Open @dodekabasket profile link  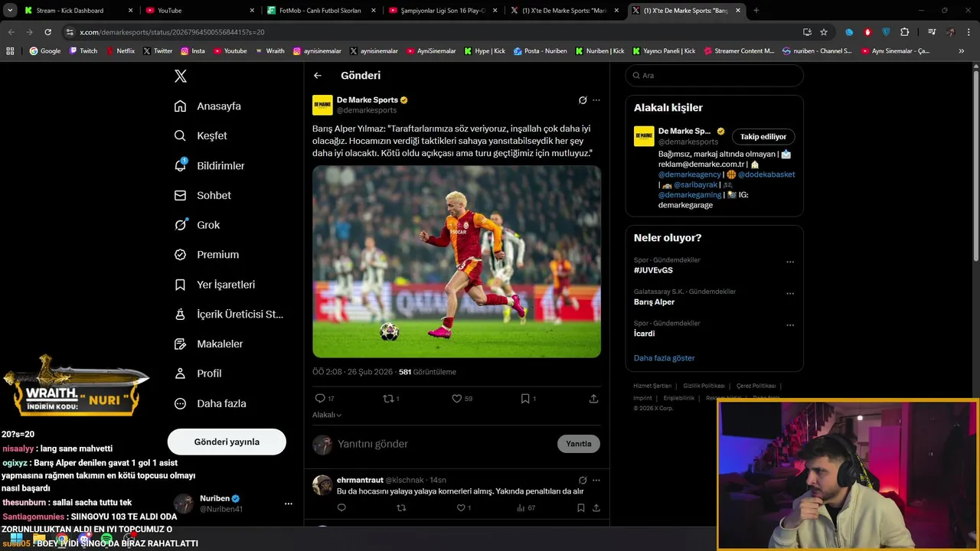coord(766,174)
